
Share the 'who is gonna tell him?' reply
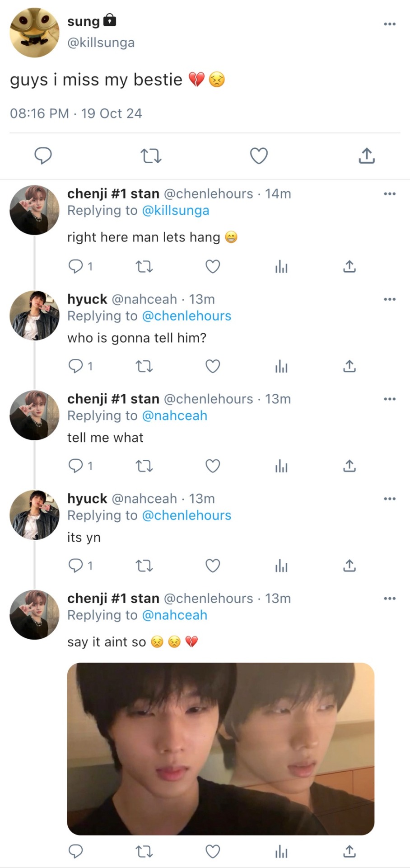coord(349,366)
